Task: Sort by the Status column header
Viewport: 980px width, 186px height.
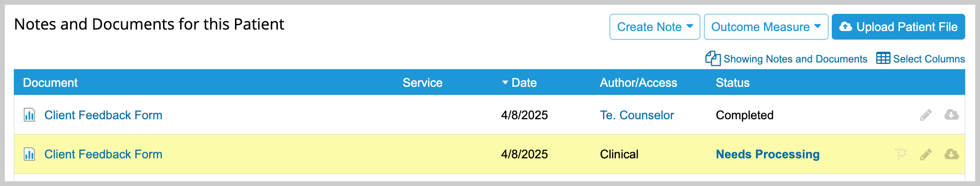Action: (x=733, y=83)
